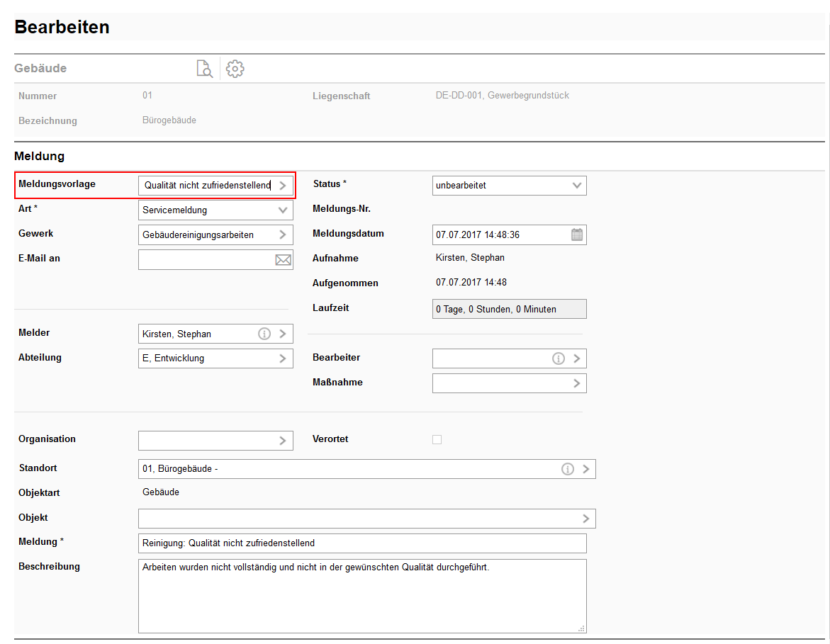
Task: Click the arrow icon in Meldungsvorlage field
Action: [283, 186]
